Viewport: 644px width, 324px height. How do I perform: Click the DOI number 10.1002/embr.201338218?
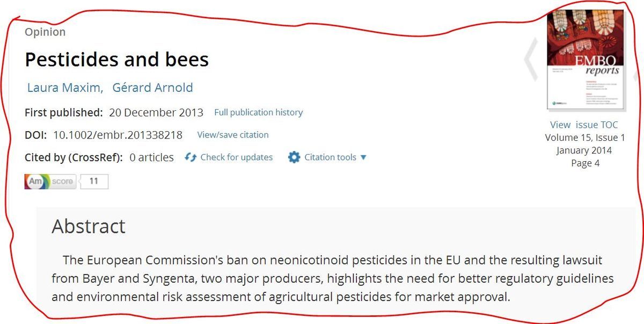click(x=118, y=135)
